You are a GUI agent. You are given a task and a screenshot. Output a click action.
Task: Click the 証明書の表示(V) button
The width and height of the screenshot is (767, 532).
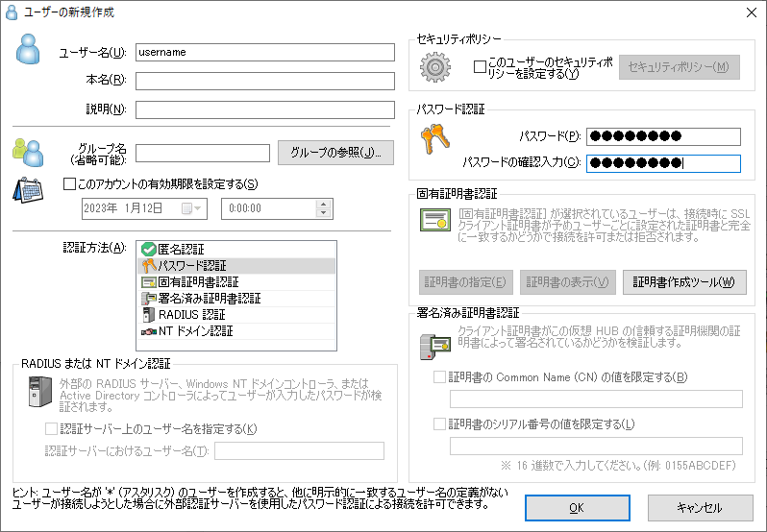pos(567,282)
